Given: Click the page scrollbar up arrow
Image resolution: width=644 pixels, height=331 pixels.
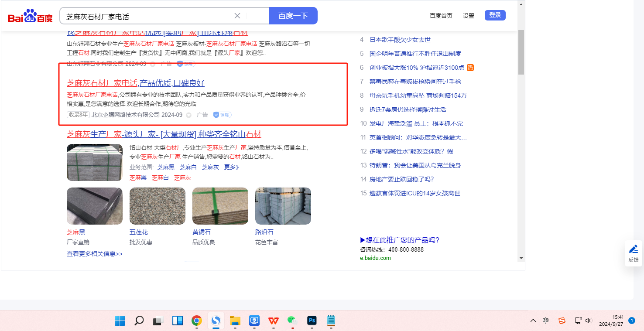Looking at the screenshot, I should pyautogui.click(x=521, y=4).
